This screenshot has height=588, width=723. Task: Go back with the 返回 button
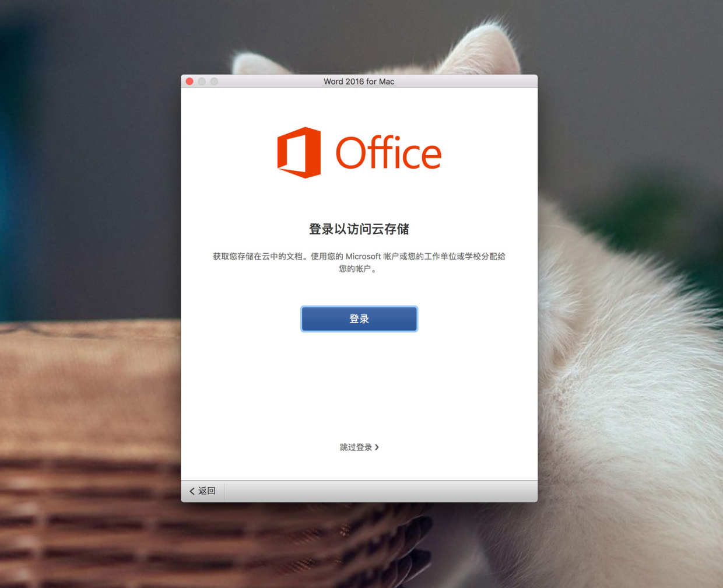coord(202,491)
